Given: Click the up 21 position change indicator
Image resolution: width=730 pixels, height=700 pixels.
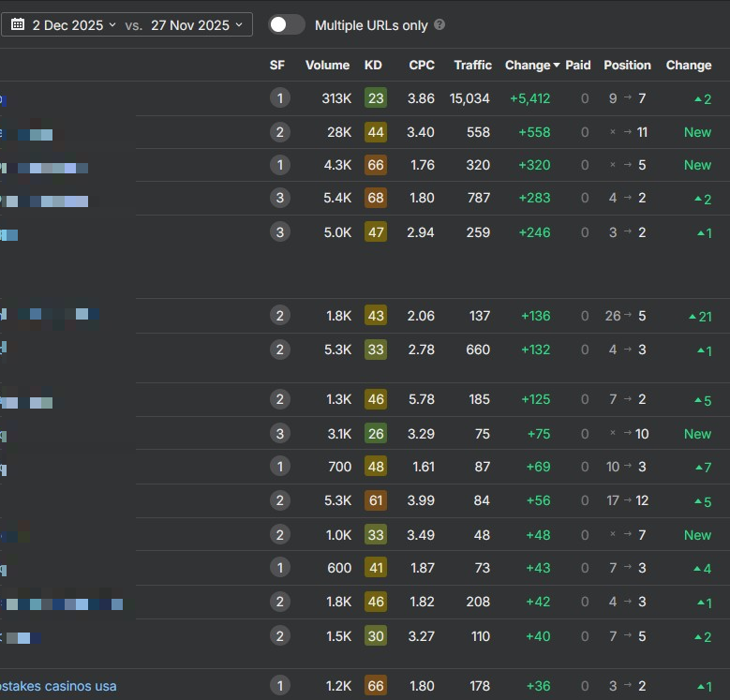Looking at the screenshot, I should point(700,317).
